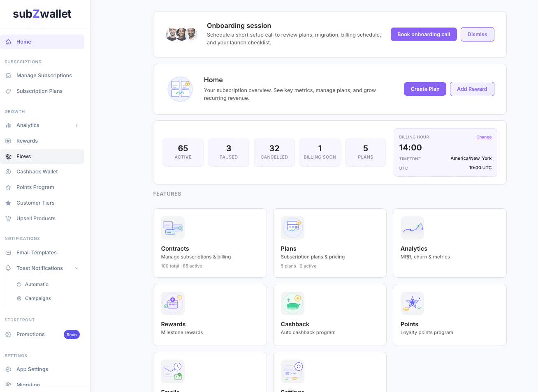Click the Upsell Products cart icon
Viewport: 538px width, 392px height.
click(x=8, y=219)
